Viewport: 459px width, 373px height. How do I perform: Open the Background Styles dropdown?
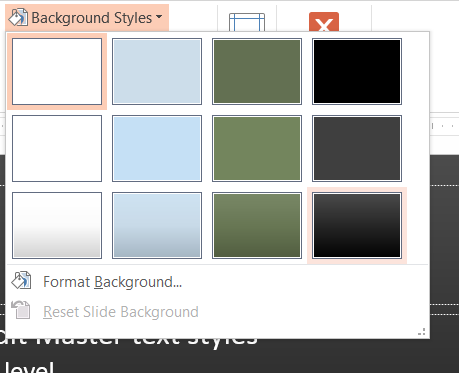point(87,18)
